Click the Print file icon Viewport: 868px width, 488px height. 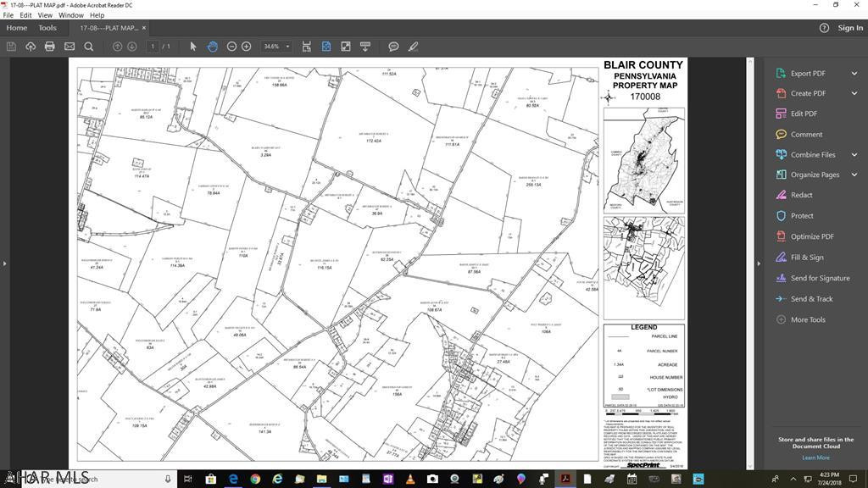point(50,47)
